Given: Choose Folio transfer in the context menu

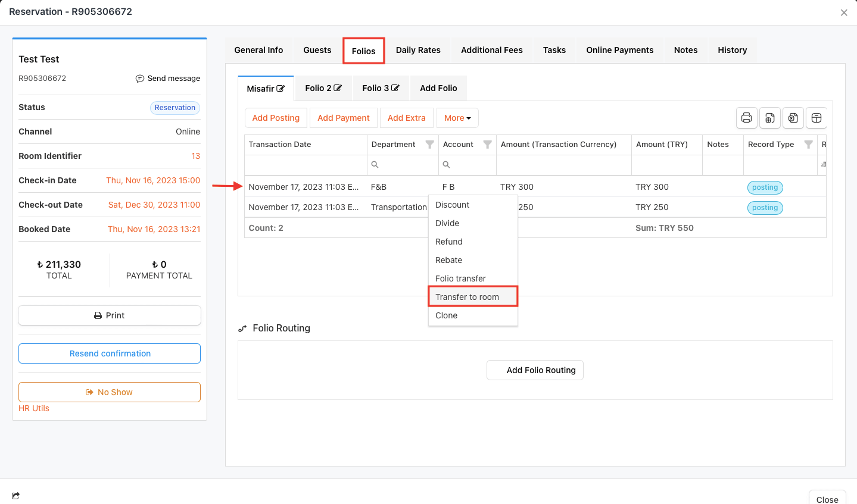Looking at the screenshot, I should pos(460,278).
